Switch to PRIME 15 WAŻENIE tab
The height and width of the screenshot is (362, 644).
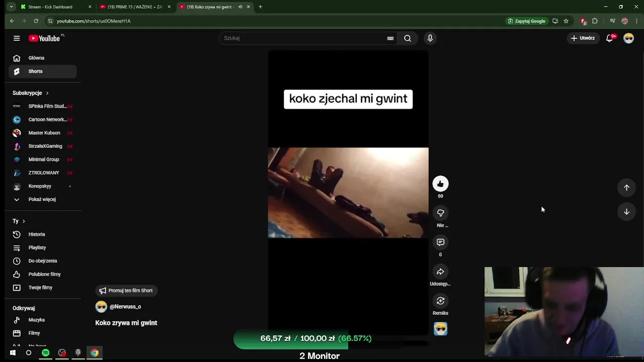coord(135,7)
